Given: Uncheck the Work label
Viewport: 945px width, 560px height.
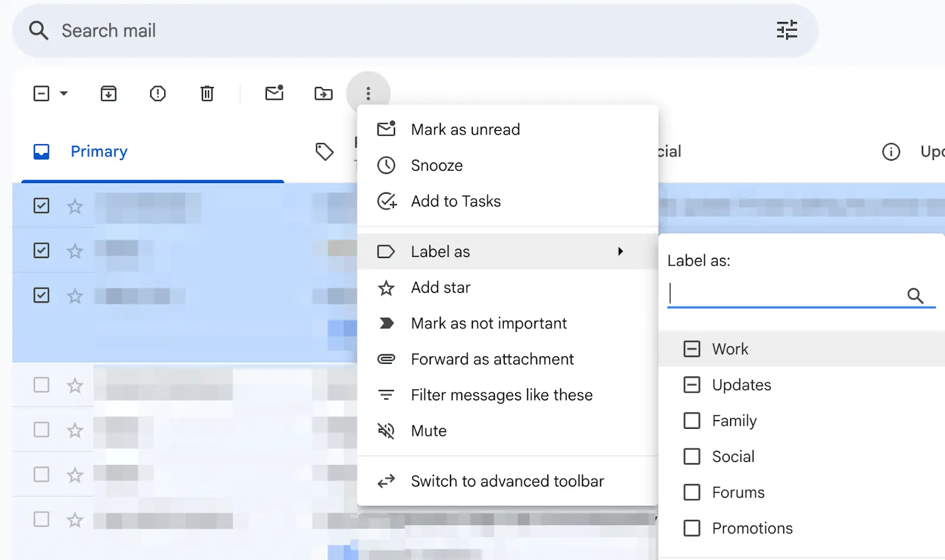Looking at the screenshot, I should [690, 349].
